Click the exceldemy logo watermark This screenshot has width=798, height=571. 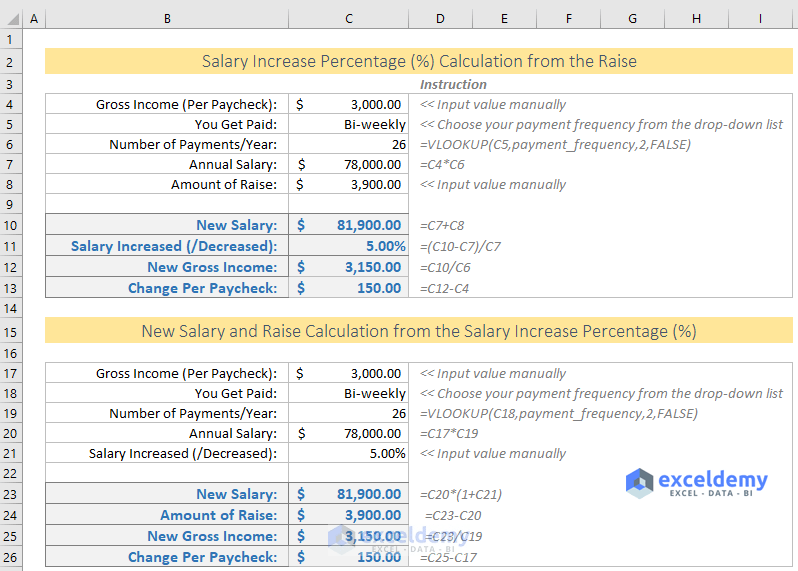pyautogui.click(x=697, y=484)
